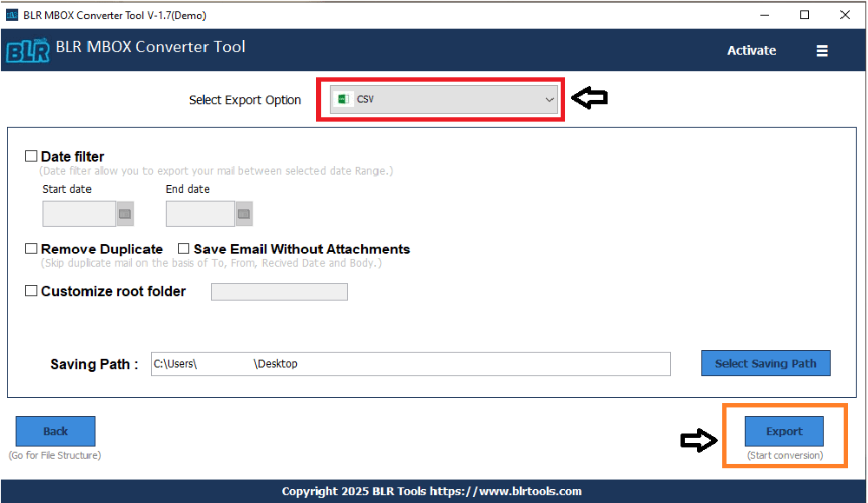Click the Customize root folder input box
The width and height of the screenshot is (868, 503).
pyautogui.click(x=279, y=291)
